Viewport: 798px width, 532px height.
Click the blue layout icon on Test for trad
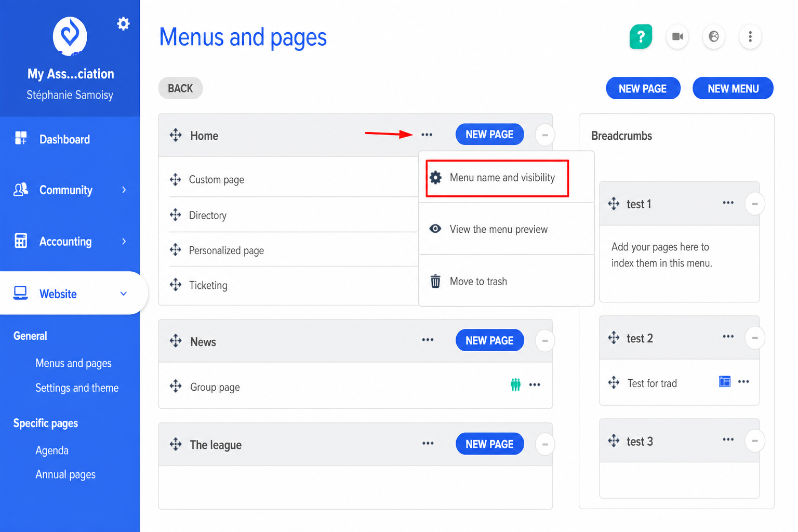click(x=725, y=382)
